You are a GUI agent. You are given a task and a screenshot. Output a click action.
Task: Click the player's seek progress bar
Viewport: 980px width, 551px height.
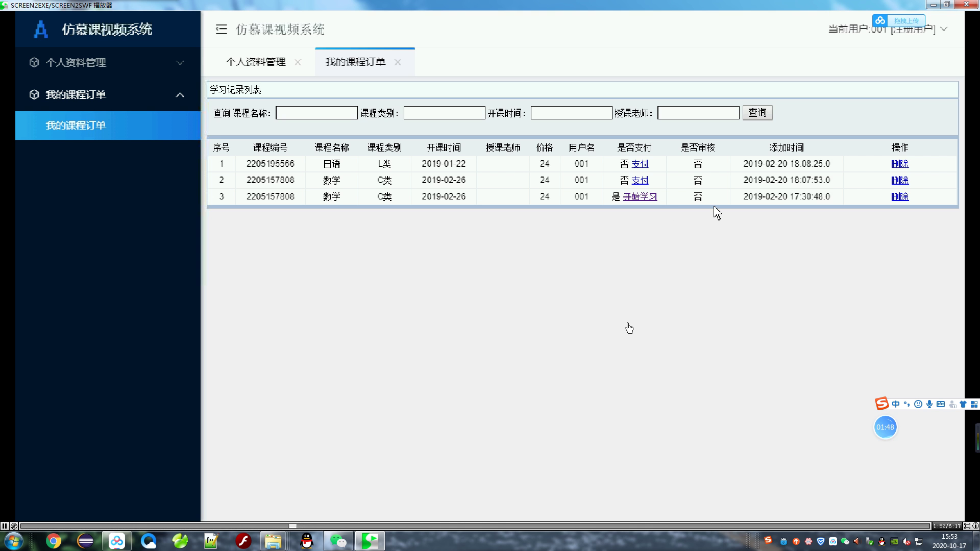pyautogui.click(x=475, y=526)
